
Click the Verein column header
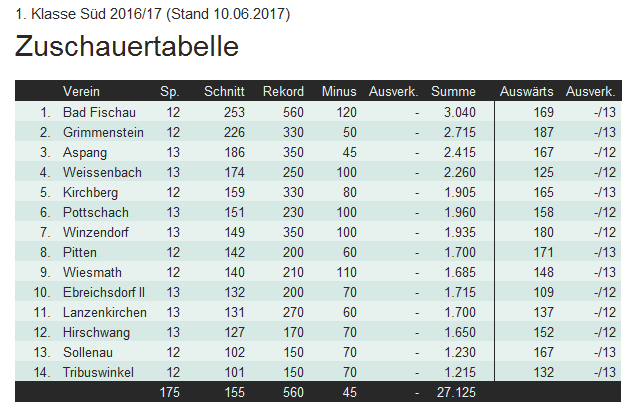point(81,91)
